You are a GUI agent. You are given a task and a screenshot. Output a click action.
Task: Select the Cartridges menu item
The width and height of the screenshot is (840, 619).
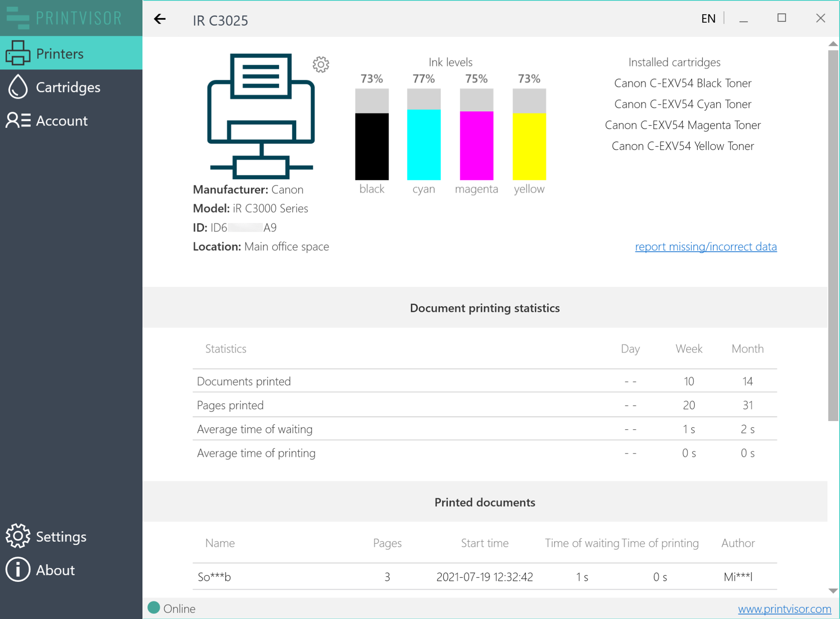(x=68, y=87)
